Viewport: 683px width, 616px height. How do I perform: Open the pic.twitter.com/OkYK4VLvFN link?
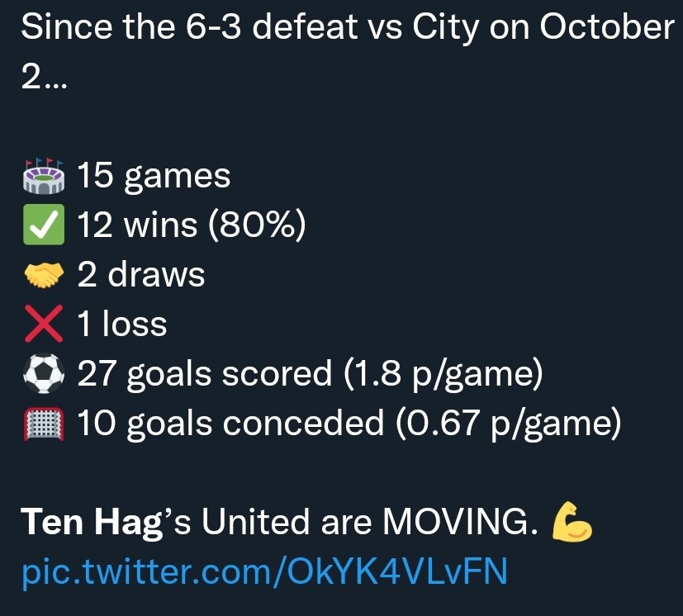pos(263,572)
